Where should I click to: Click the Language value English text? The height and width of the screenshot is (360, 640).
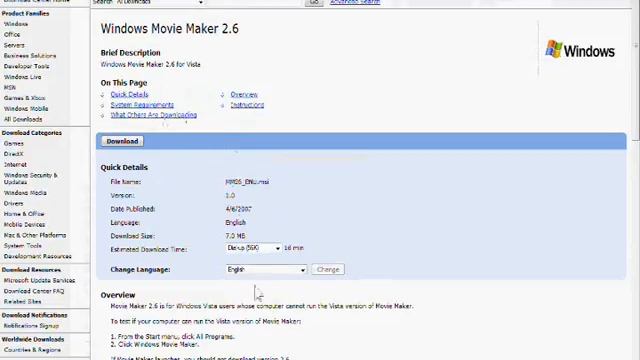point(236,222)
